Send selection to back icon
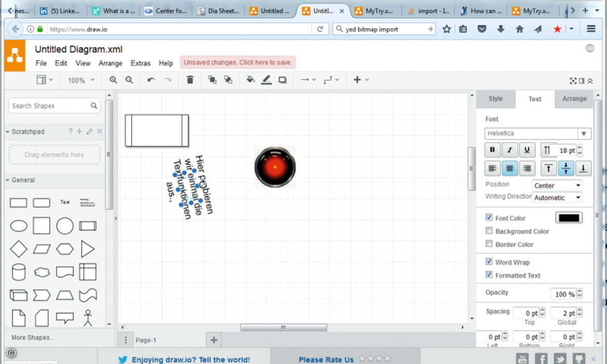The height and width of the screenshot is (364, 607). coord(228,80)
